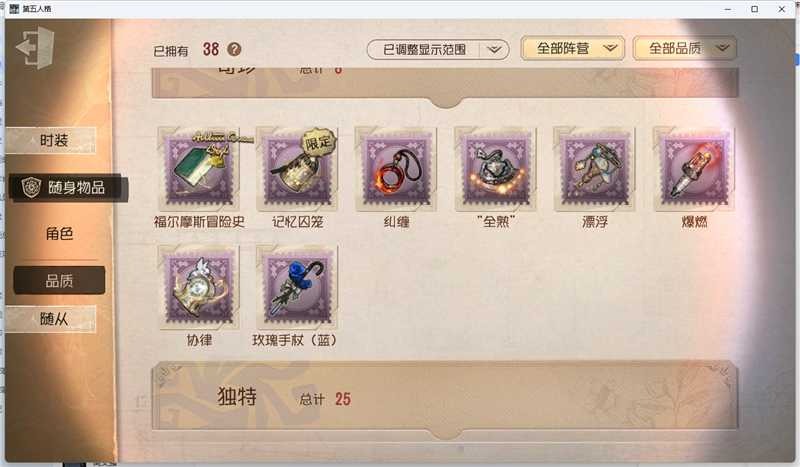
Task: Select the 协律 clock accessory
Action: pyautogui.click(x=199, y=287)
